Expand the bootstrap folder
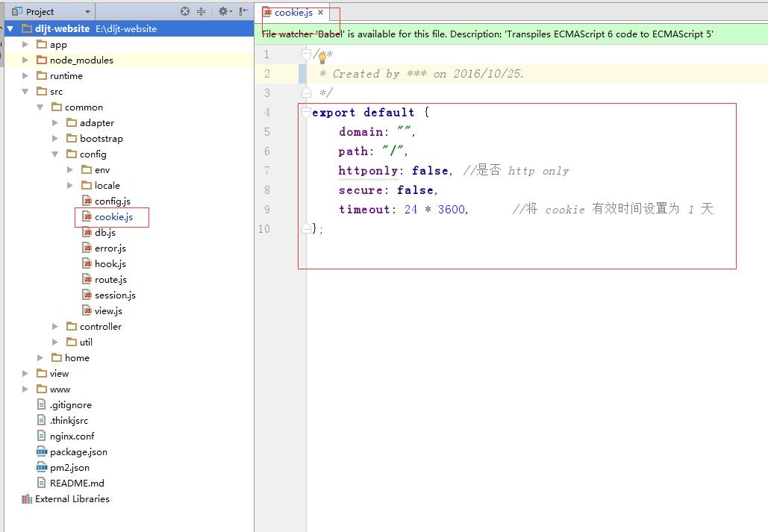The image size is (768, 532). pos(55,139)
